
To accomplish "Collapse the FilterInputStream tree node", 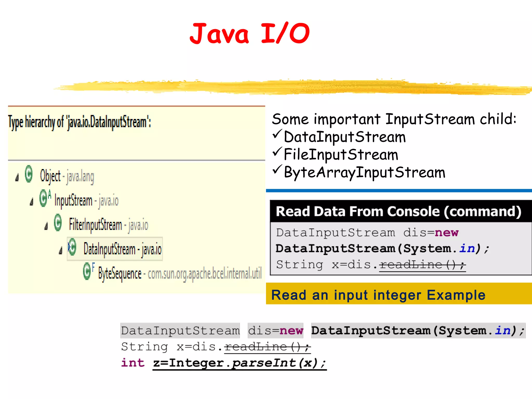I will [46, 226].
